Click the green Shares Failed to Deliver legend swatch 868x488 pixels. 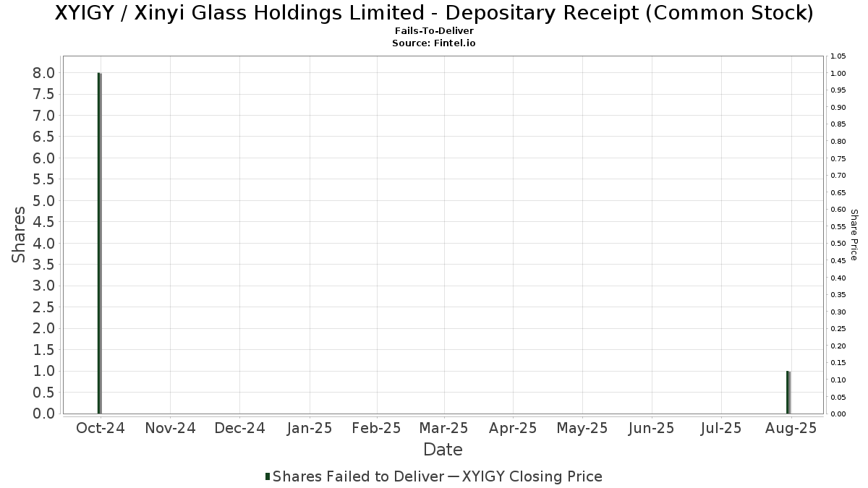pyautogui.click(x=268, y=476)
